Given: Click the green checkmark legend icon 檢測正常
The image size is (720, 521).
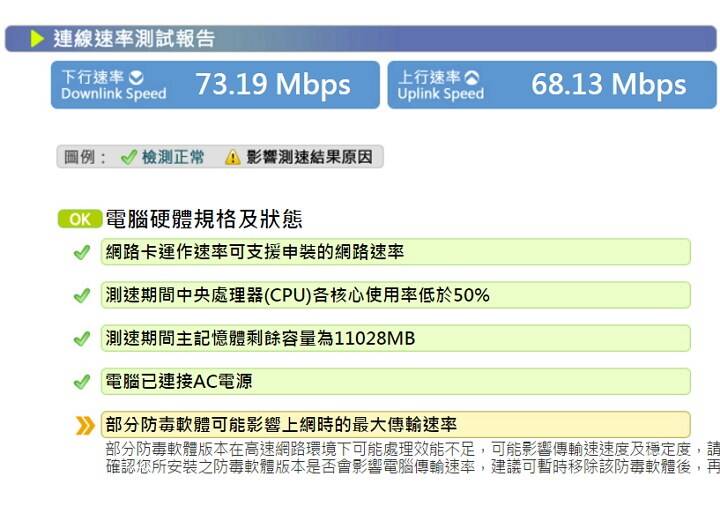Looking at the screenshot, I should pyautogui.click(x=128, y=158).
